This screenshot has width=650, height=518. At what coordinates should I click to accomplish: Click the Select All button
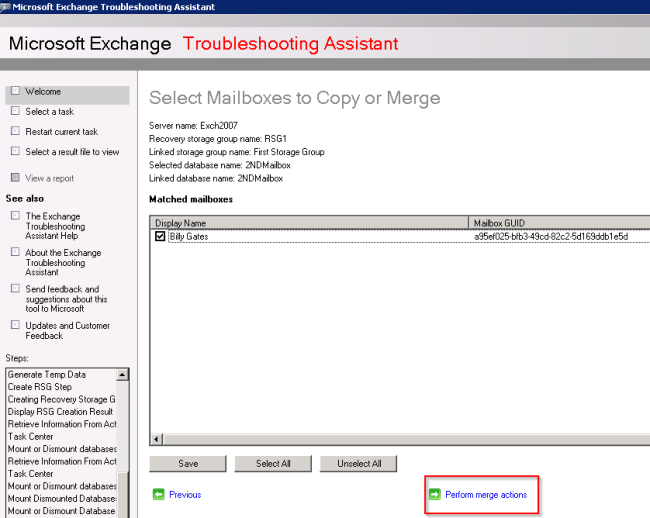[x=273, y=464]
